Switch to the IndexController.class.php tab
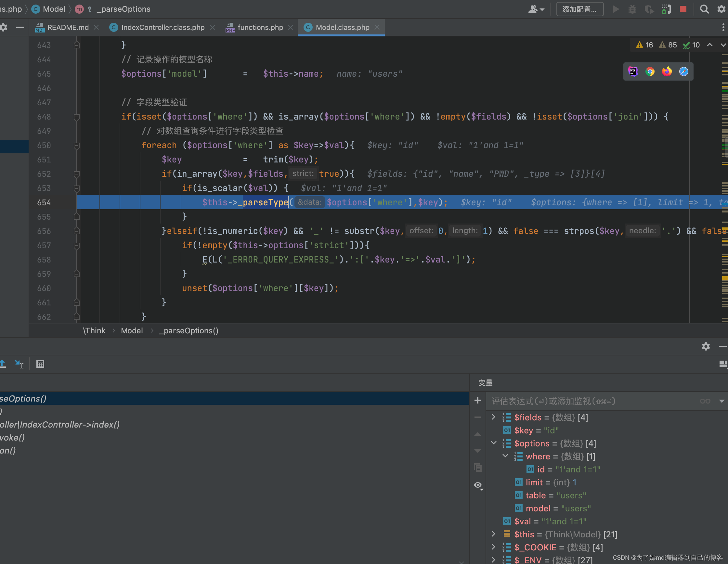 (163, 27)
